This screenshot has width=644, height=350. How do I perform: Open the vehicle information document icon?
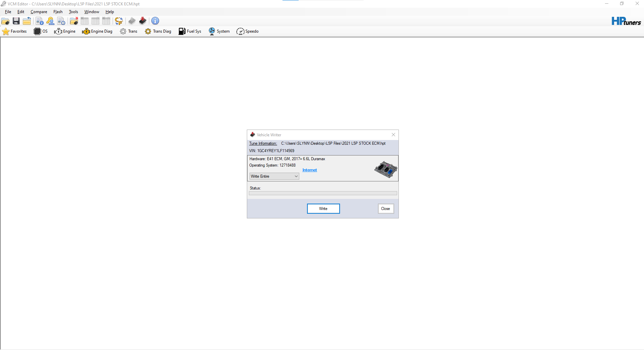click(x=39, y=21)
